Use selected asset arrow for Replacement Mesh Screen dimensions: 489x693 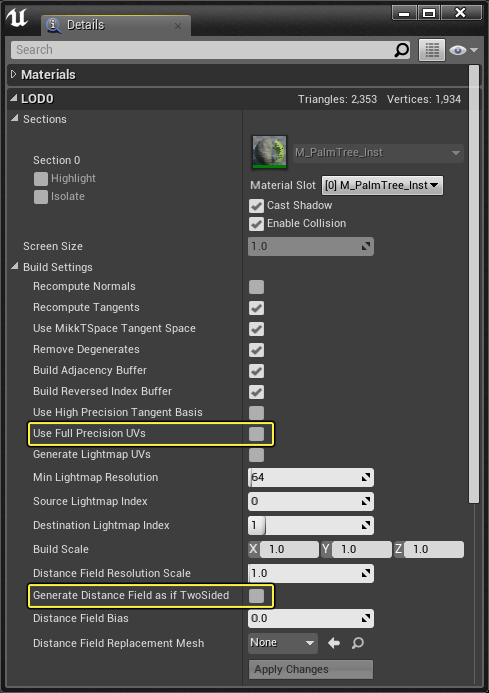click(x=334, y=643)
